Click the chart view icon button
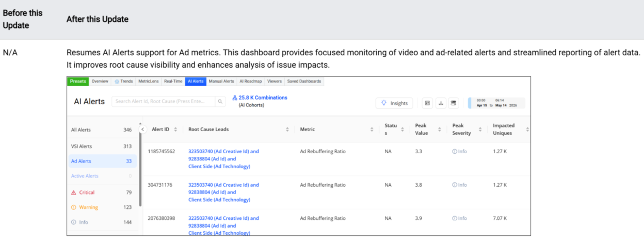The image size is (644, 242). pos(428,103)
